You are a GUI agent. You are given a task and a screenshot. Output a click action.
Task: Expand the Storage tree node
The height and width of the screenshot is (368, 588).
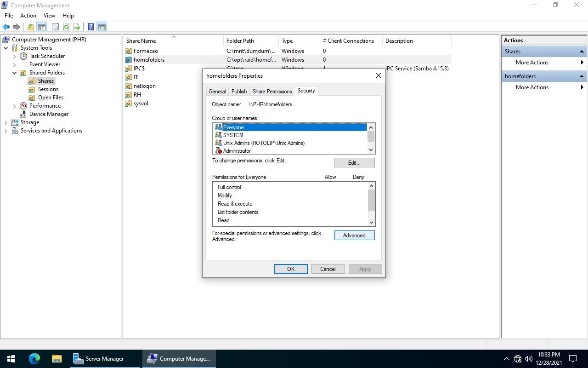pyautogui.click(x=6, y=122)
